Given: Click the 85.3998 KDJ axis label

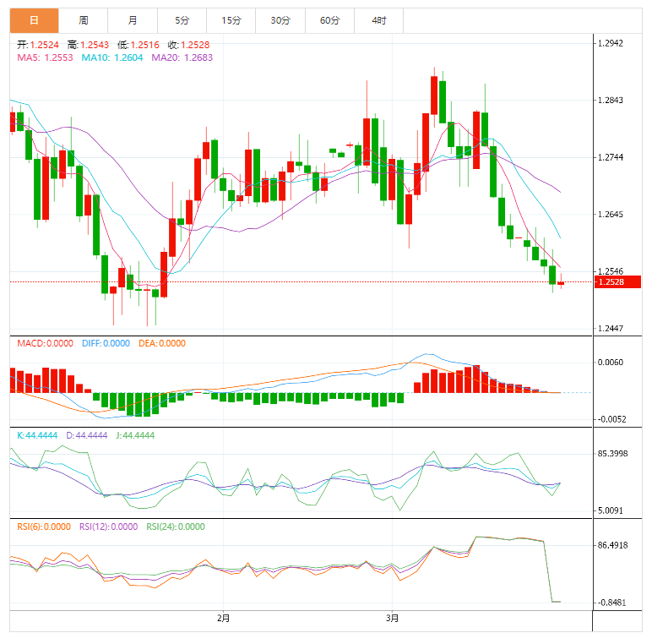Looking at the screenshot, I should (613, 454).
